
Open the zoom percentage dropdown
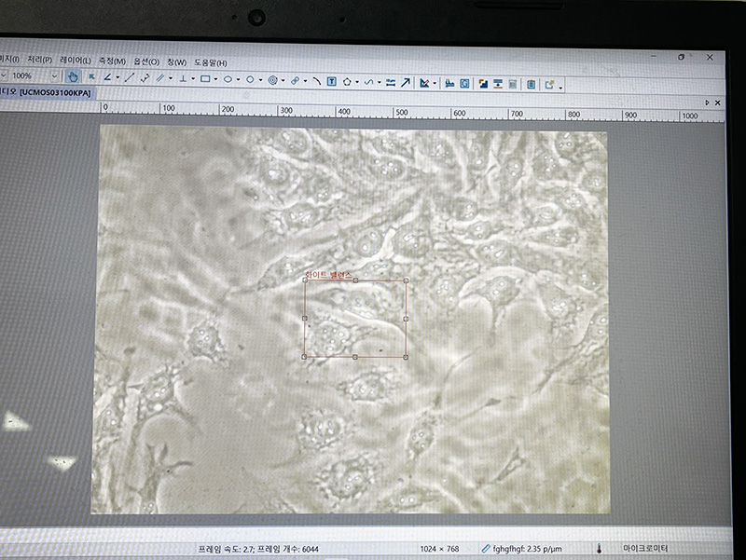(x=54, y=76)
